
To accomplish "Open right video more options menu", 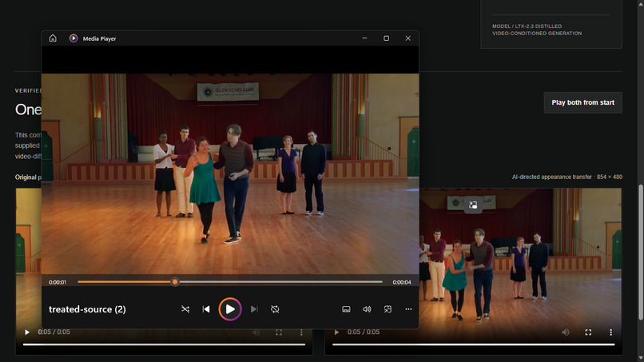I will (x=610, y=332).
